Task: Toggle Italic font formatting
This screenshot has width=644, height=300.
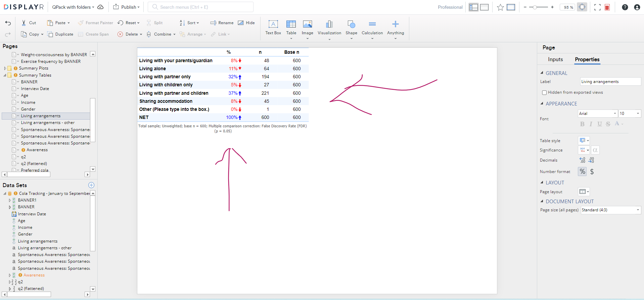Action: pos(591,124)
